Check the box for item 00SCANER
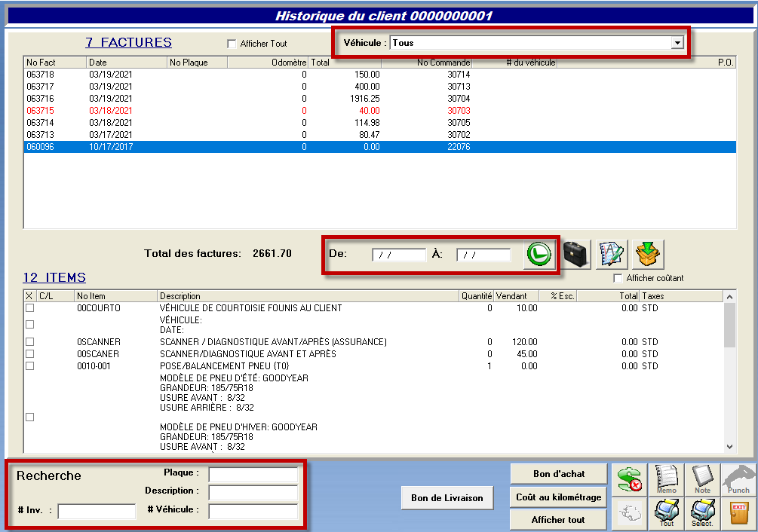 click(x=30, y=354)
